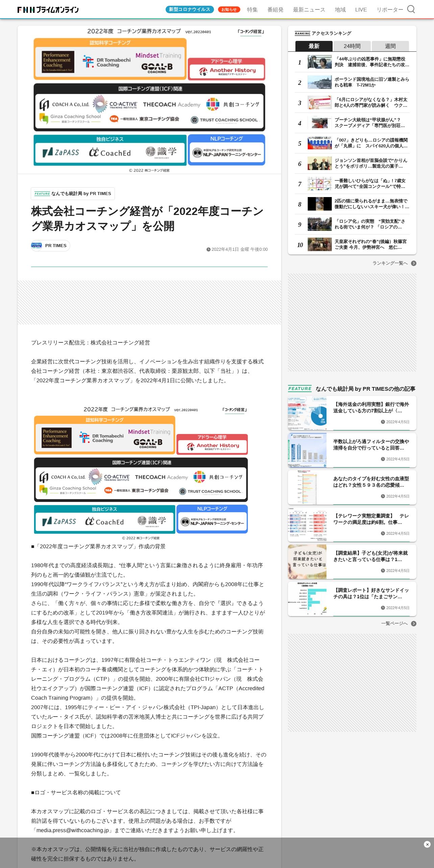Close the bottom overlay banner

pyautogui.click(x=427, y=844)
